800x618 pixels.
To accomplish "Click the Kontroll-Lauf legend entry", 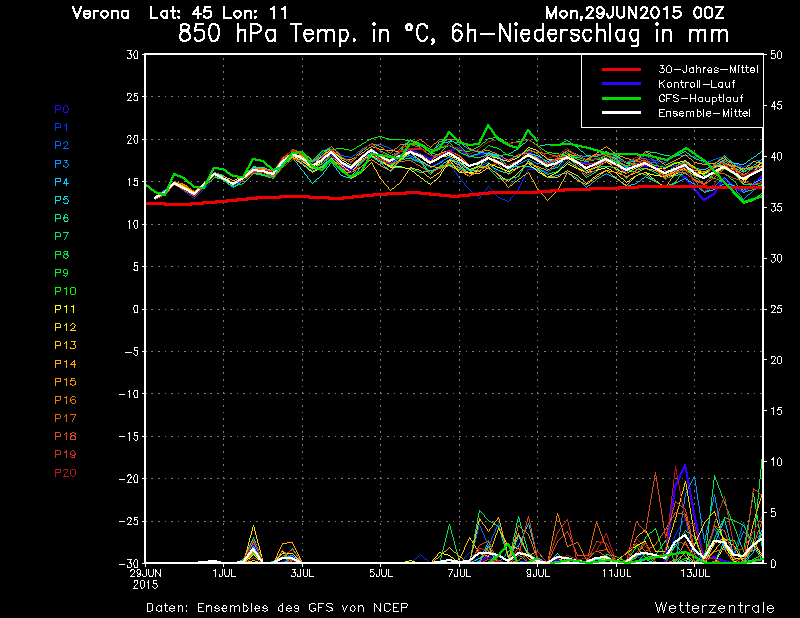I will [696, 84].
